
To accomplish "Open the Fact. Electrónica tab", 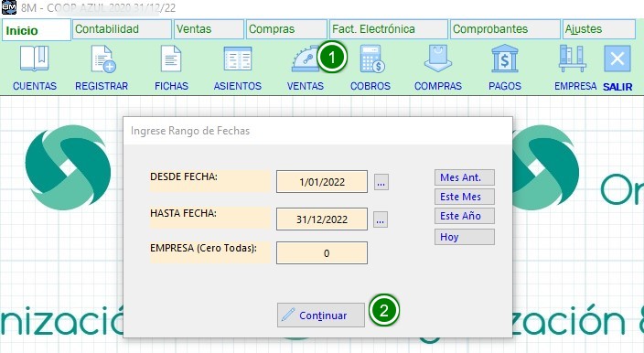I will coord(388,29).
